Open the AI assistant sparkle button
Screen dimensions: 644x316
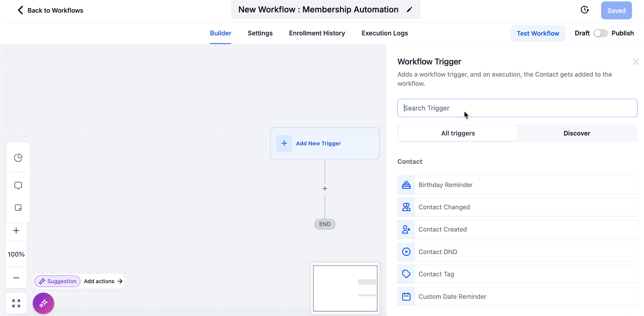(43, 303)
